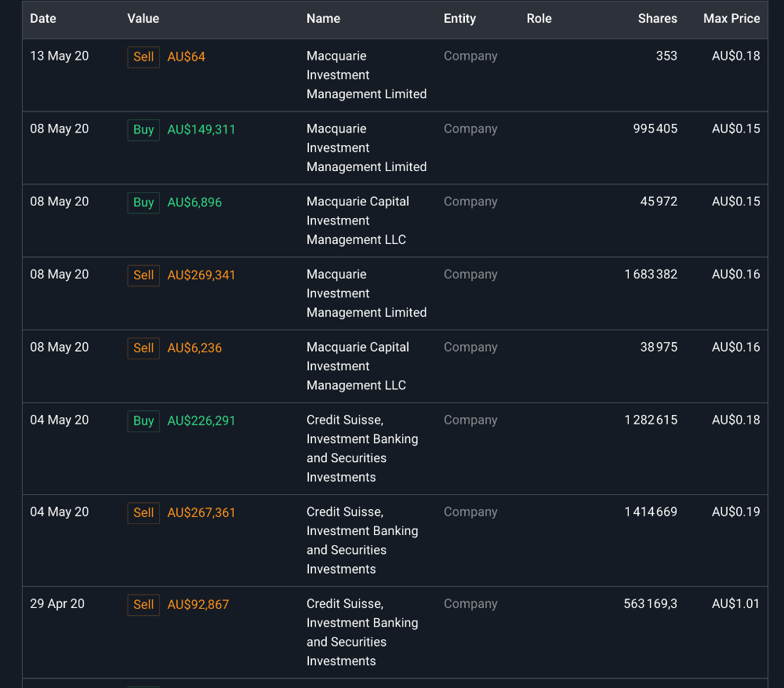The image size is (784, 688).
Task: Click the Buy badge beside AU$149,311
Action: 143,130
